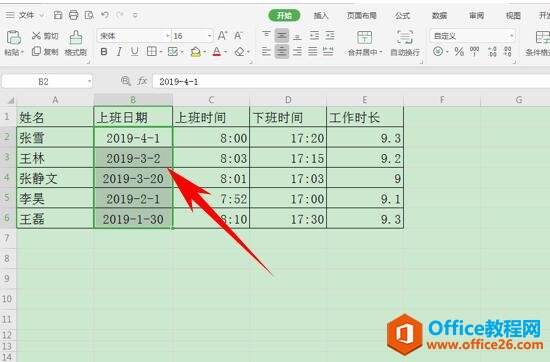Click the Redo arrow
The height and width of the screenshot is (362, 550).
pos(120,15)
